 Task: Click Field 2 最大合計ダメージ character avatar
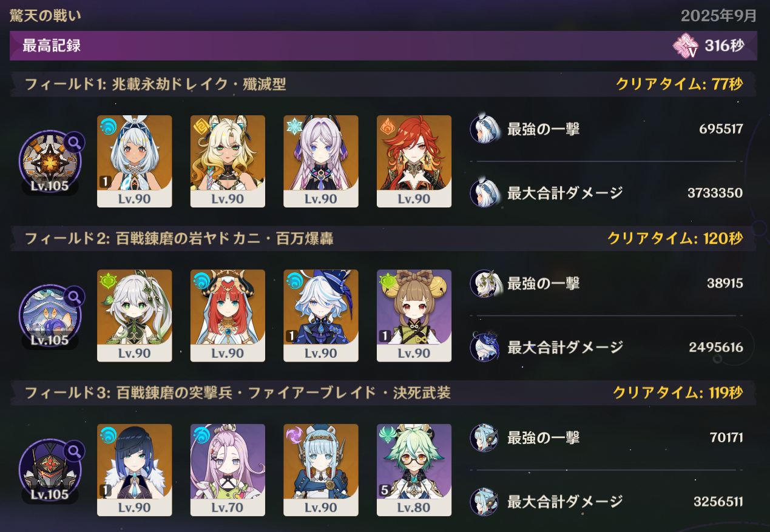click(x=484, y=347)
